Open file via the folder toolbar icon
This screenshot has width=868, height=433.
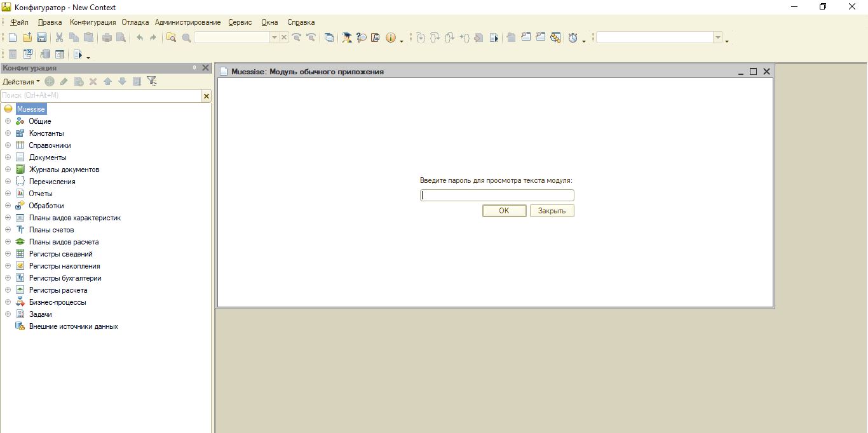[x=27, y=37]
